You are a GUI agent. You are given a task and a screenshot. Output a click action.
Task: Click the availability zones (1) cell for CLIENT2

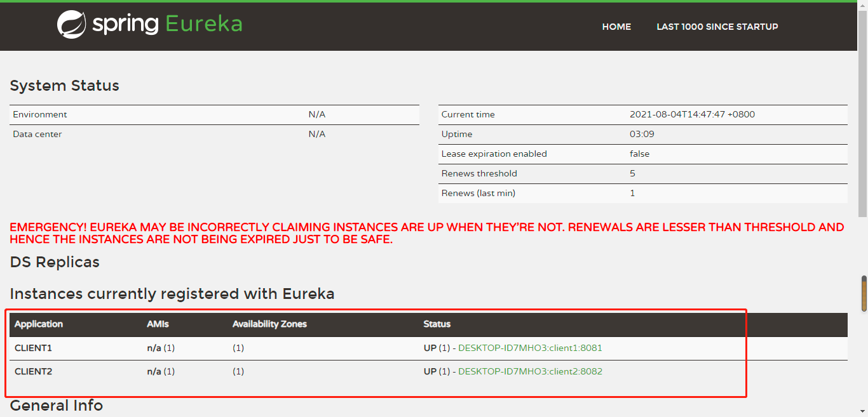238,371
